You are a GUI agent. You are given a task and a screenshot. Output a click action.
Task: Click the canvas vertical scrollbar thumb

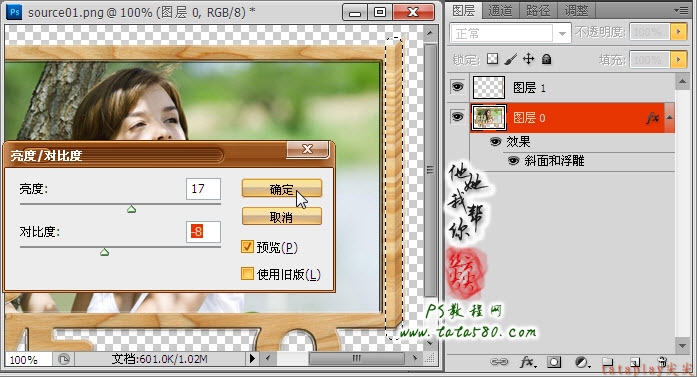tap(430, 169)
